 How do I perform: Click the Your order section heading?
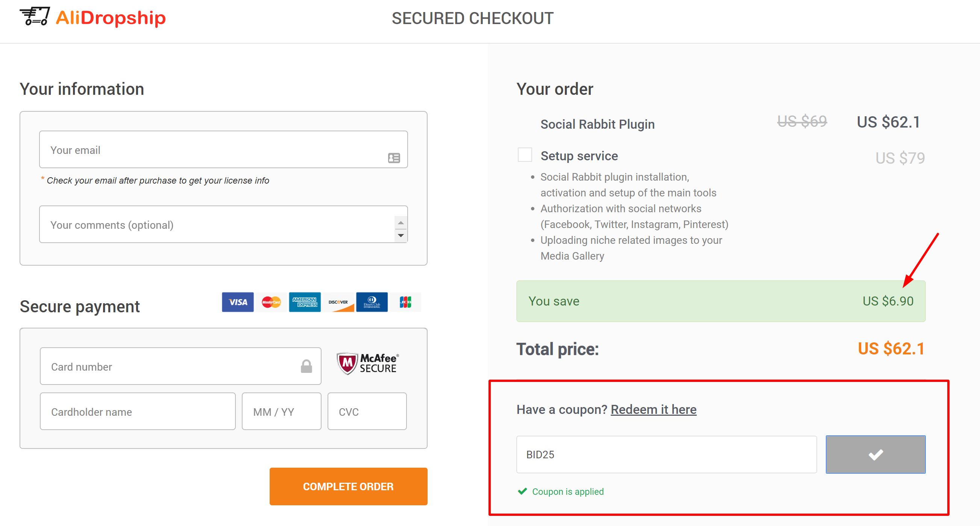555,89
